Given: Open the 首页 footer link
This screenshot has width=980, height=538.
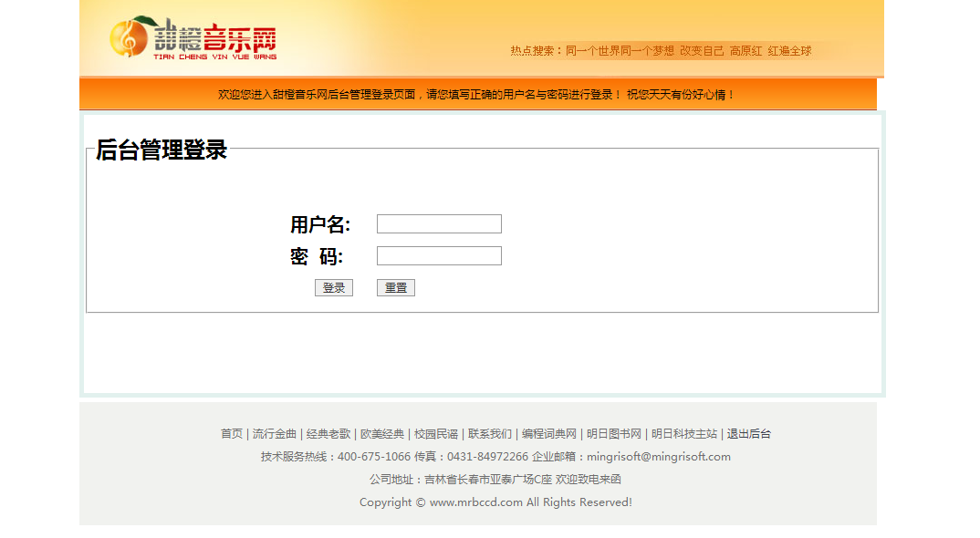Looking at the screenshot, I should [232, 434].
